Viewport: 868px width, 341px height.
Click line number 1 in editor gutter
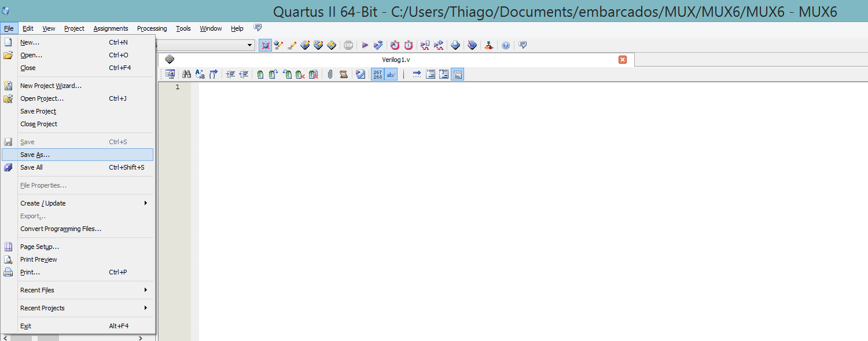(x=177, y=87)
